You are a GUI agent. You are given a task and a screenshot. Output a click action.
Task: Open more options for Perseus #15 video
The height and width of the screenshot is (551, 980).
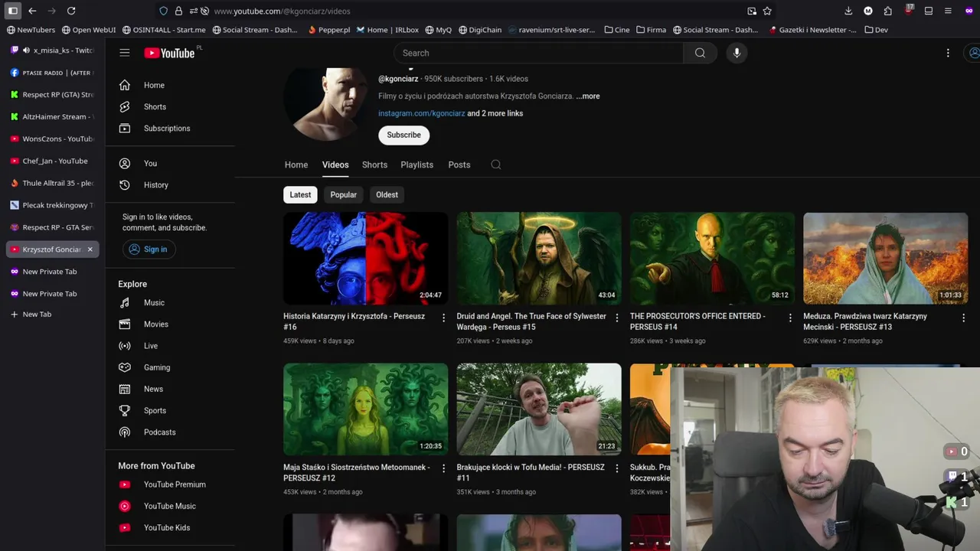click(617, 318)
